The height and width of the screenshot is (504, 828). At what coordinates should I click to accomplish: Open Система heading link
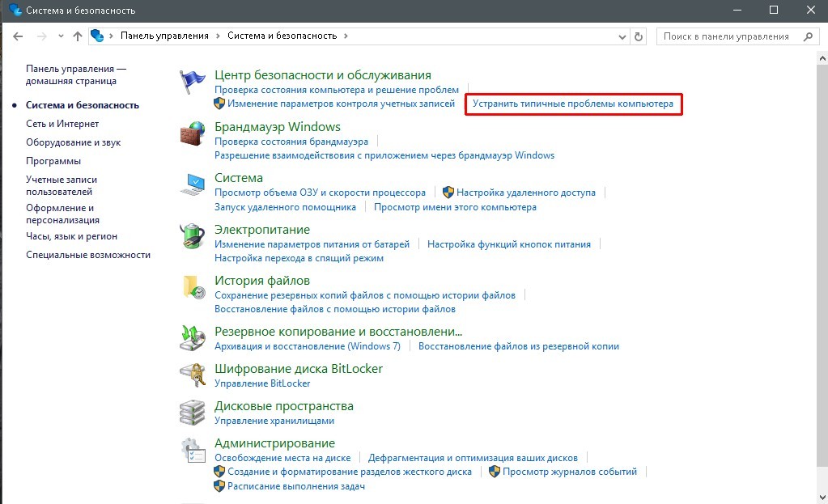239,178
